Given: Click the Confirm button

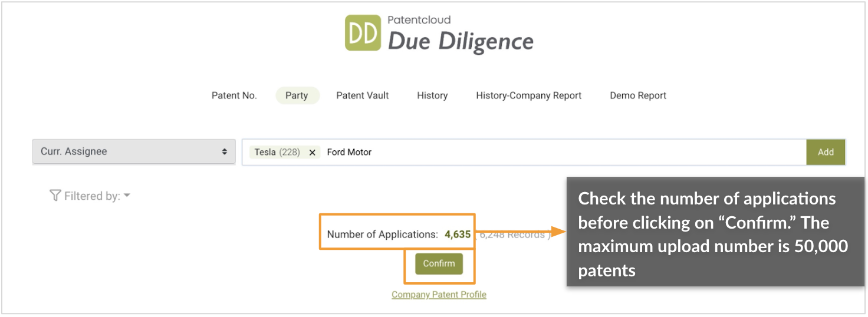Looking at the screenshot, I should [439, 263].
